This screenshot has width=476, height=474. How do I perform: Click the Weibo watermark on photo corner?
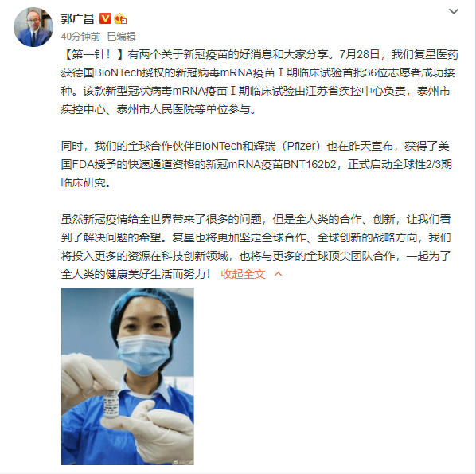coord(183,462)
